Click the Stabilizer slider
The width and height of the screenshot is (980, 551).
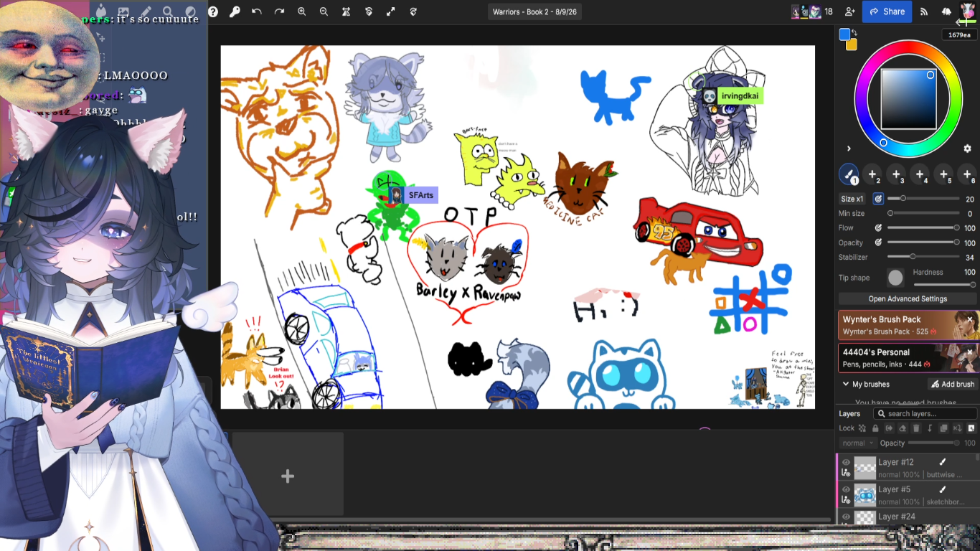tap(922, 257)
